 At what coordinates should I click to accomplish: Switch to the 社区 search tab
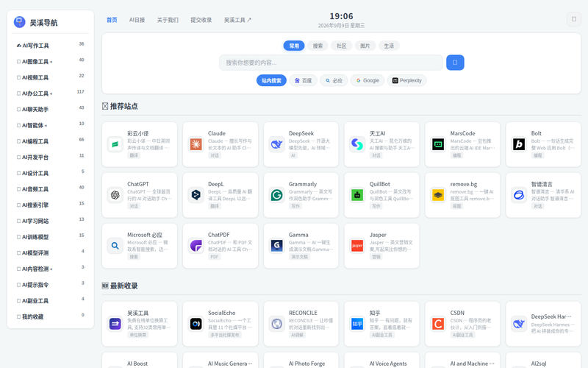click(x=341, y=46)
